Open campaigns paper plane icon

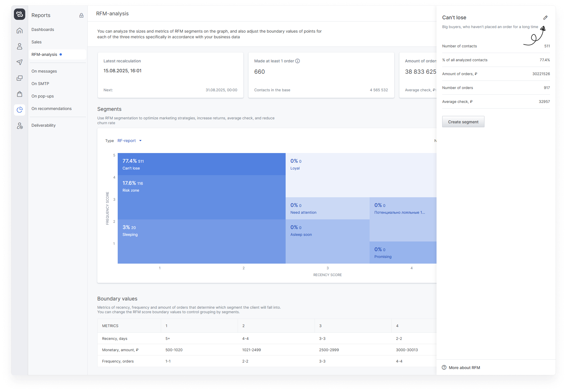(20, 62)
